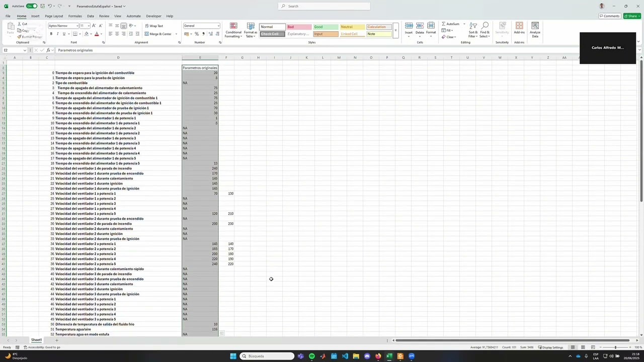Click the search box in title bar
The width and height of the screenshot is (644, 362).
coord(324,6)
